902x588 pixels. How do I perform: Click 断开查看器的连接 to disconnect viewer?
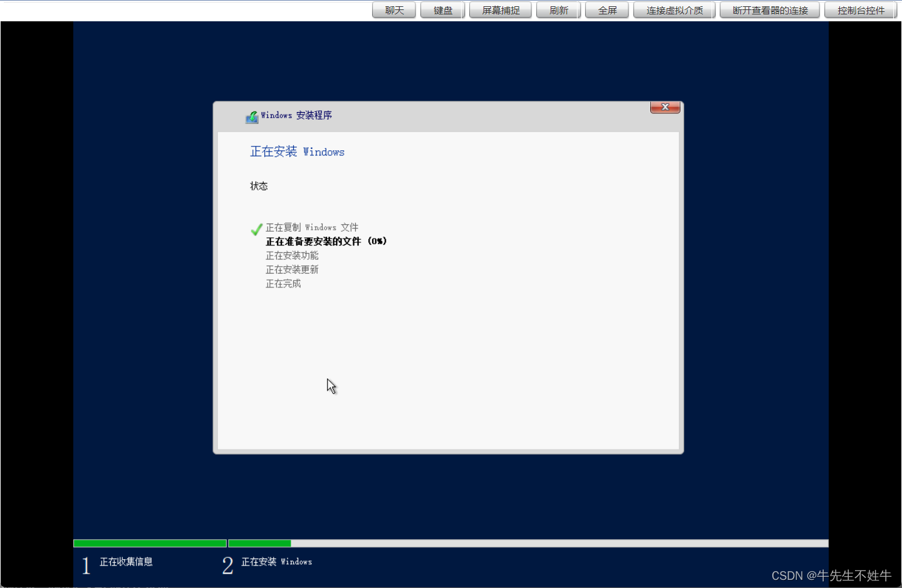770,10
